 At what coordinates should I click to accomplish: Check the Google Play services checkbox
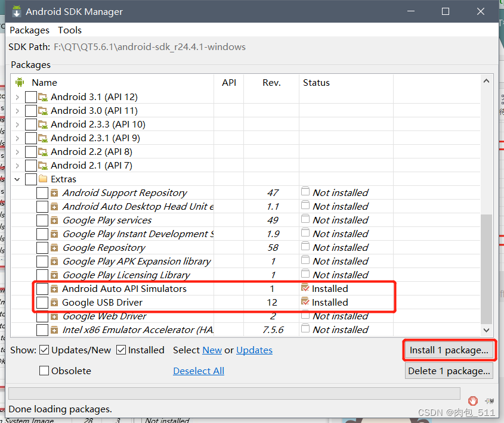(42, 220)
